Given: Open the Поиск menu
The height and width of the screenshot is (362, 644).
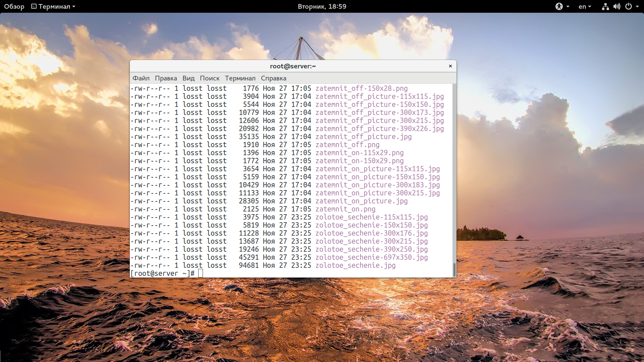Looking at the screenshot, I should [210, 78].
